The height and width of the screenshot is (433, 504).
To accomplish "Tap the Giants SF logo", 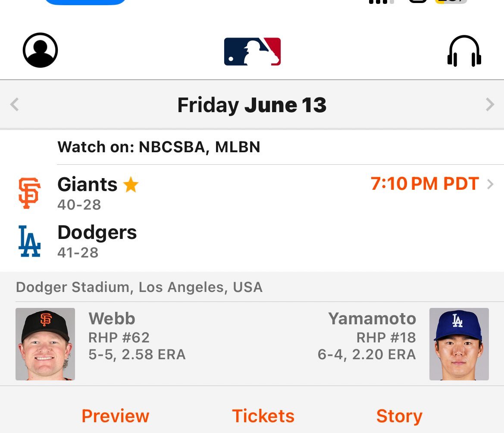I will (29, 193).
